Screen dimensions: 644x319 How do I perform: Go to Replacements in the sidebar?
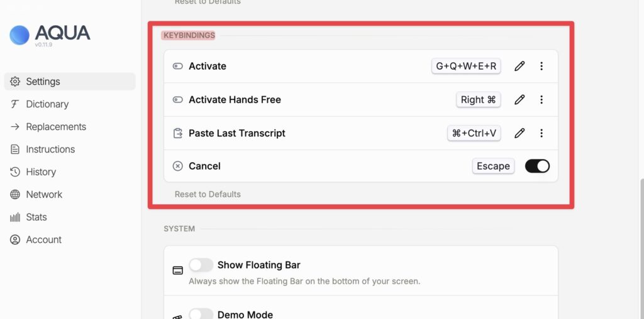55,127
